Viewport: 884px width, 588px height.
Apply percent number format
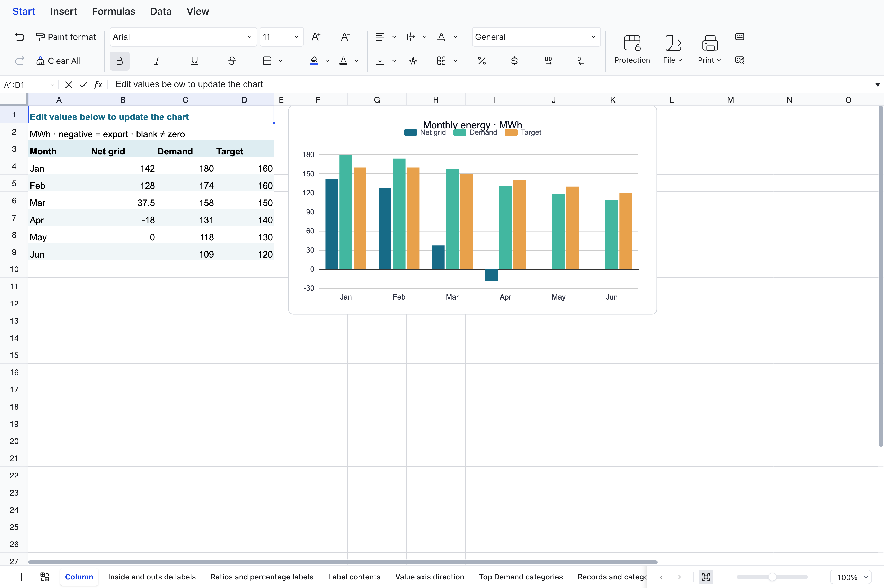(482, 61)
